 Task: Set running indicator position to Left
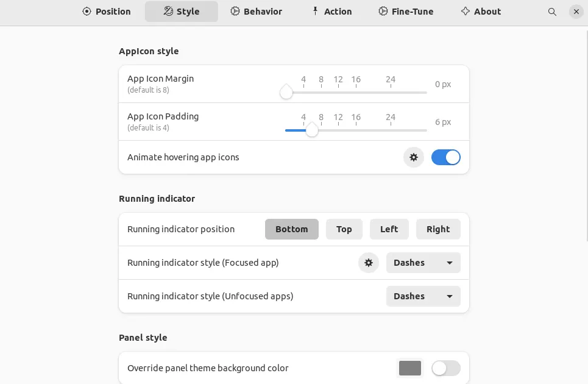389,229
